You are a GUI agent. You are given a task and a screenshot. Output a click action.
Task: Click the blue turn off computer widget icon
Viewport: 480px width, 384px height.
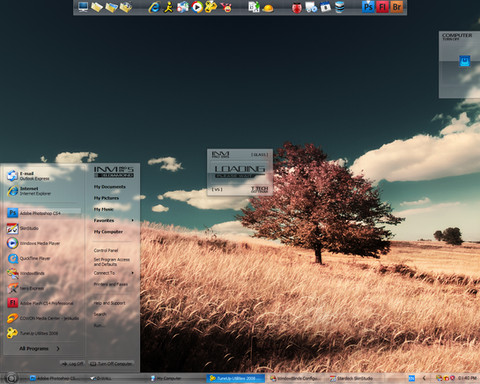coord(465,61)
